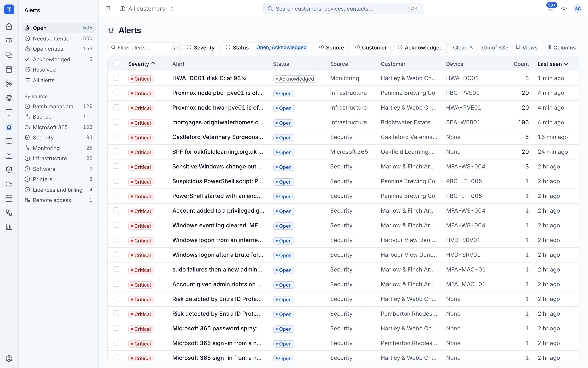
Task: Clear filters with the X icon
Action: pos(471,47)
